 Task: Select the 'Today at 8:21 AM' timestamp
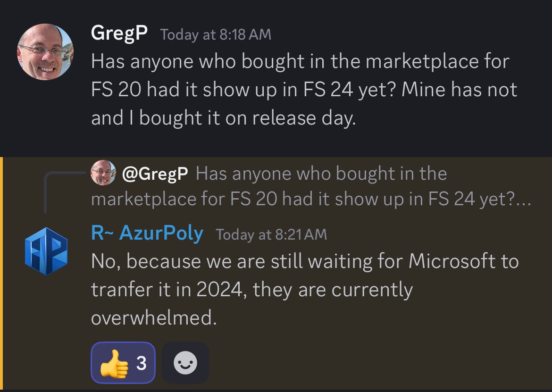[x=271, y=234]
